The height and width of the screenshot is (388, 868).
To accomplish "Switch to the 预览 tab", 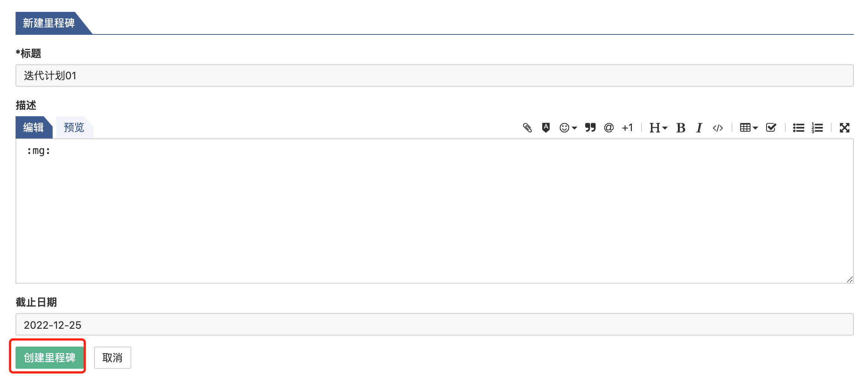I will tap(74, 128).
